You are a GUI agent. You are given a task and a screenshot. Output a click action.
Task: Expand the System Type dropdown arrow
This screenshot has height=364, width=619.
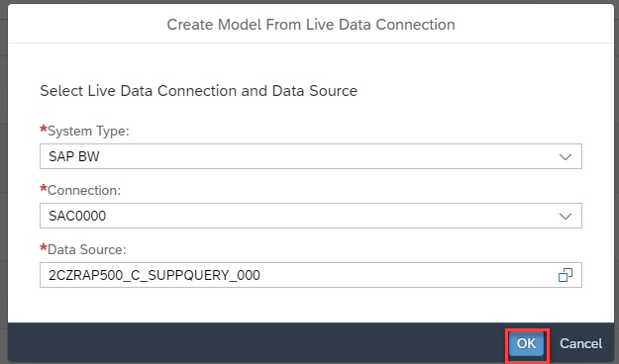[566, 157]
